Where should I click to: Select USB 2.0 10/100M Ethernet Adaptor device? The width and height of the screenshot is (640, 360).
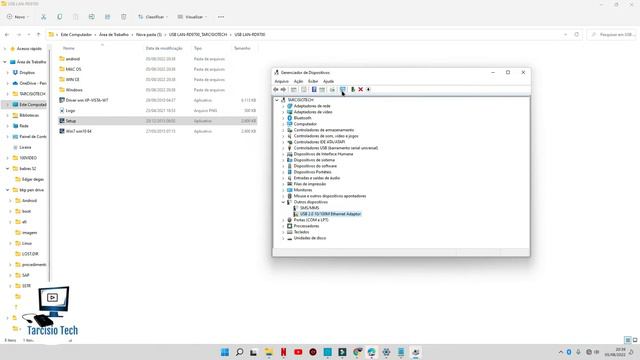[x=330, y=214]
